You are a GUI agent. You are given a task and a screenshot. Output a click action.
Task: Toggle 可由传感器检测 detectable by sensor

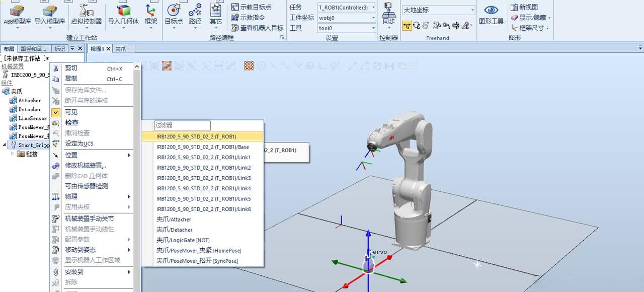coord(92,186)
